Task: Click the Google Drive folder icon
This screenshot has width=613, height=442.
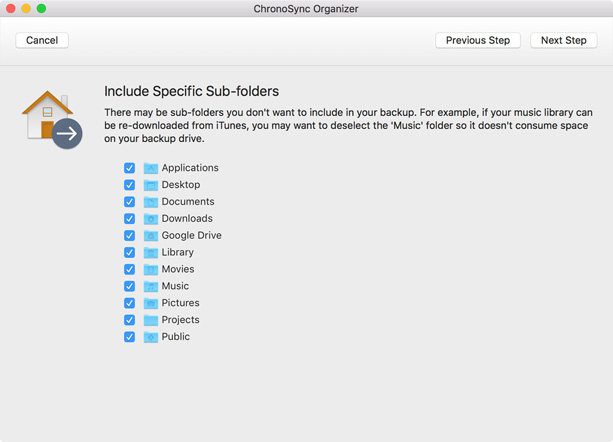Action: coord(151,236)
